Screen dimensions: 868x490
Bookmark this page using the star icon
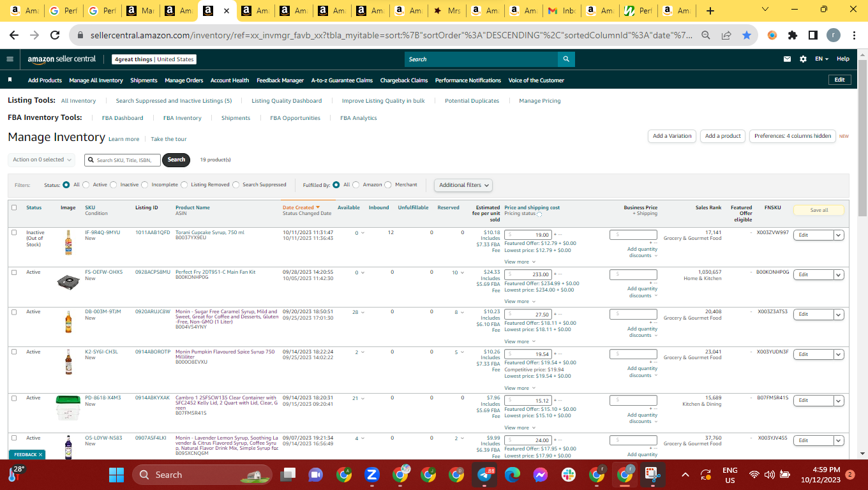coord(746,36)
